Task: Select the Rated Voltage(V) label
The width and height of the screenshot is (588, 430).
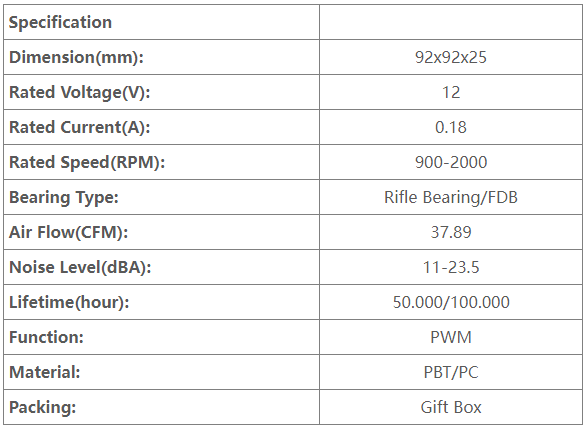Action: click(80, 92)
